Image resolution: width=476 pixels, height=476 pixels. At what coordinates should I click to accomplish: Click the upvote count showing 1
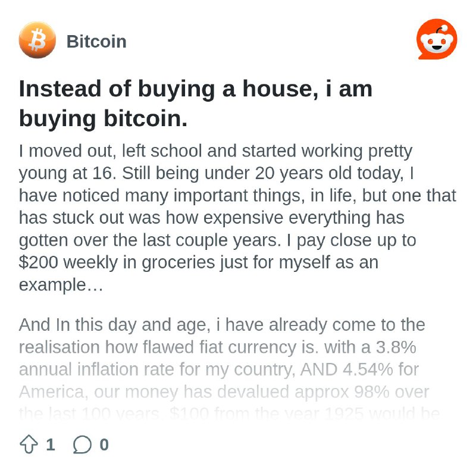point(51,444)
